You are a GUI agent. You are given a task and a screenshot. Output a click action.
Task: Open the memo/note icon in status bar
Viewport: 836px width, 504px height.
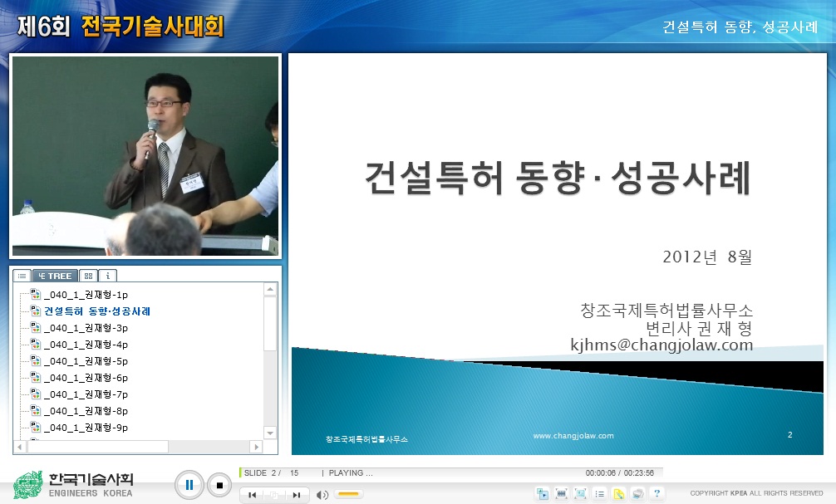tap(618, 494)
